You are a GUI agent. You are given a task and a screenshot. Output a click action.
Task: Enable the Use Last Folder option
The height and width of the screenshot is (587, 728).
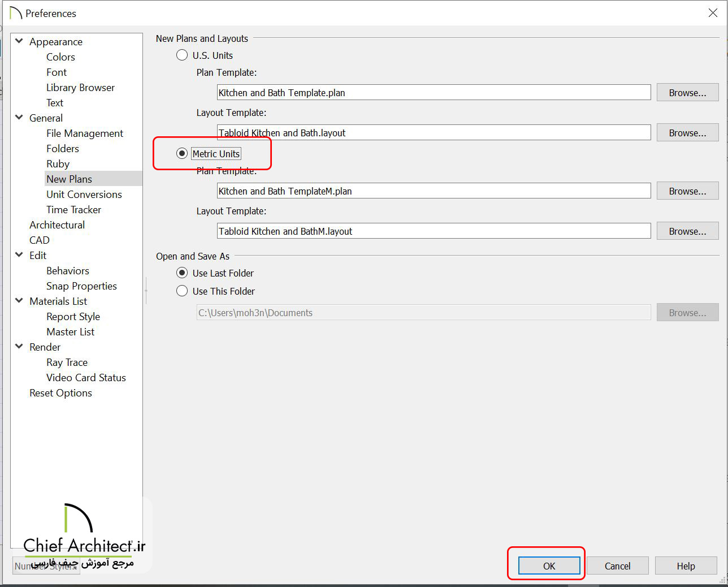pos(182,273)
